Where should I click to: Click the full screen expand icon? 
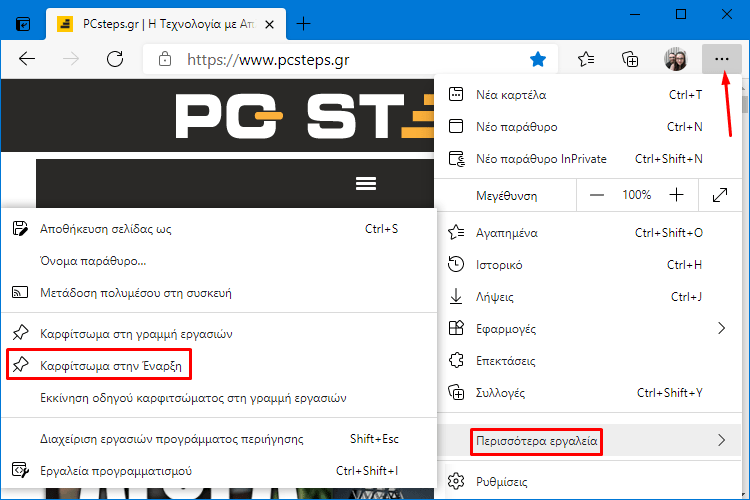pyautogui.click(x=720, y=195)
